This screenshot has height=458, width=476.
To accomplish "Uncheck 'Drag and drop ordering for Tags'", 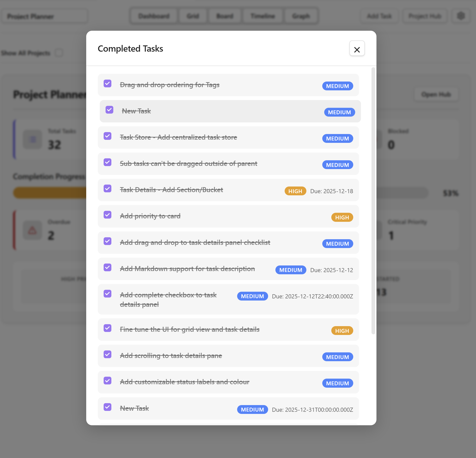I will 107,84.
